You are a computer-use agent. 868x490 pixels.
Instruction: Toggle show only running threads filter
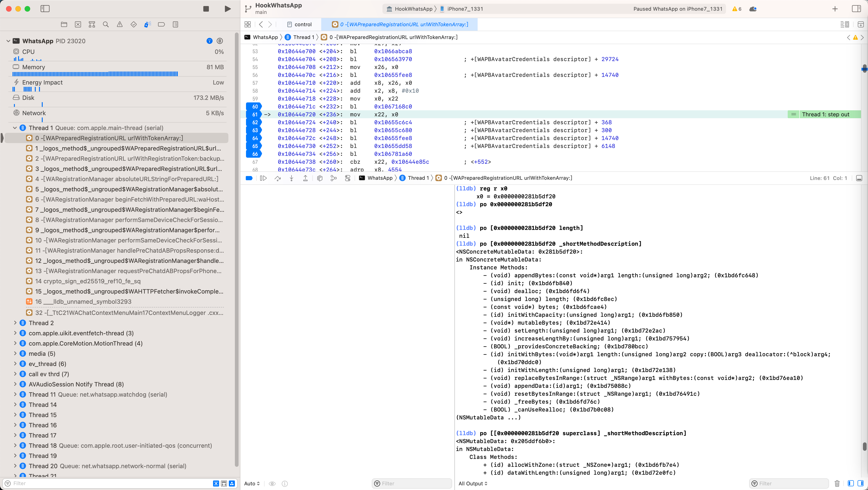(x=216, y=483)
